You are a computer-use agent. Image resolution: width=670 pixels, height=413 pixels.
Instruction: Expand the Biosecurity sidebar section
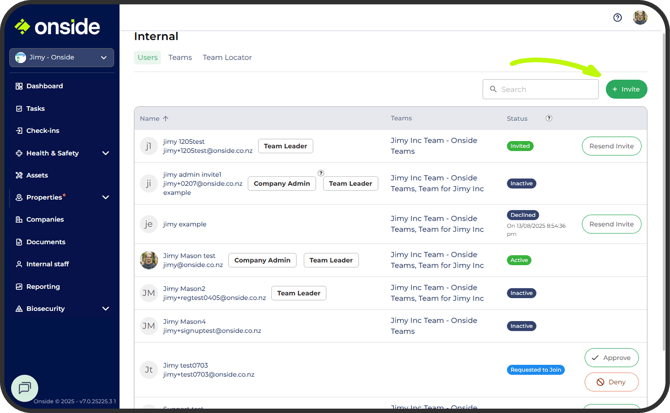104,309
